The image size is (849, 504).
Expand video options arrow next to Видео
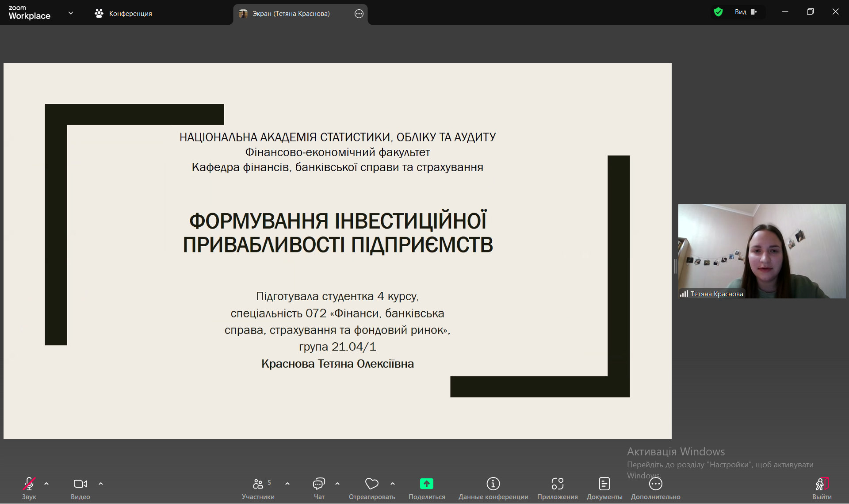101,484
